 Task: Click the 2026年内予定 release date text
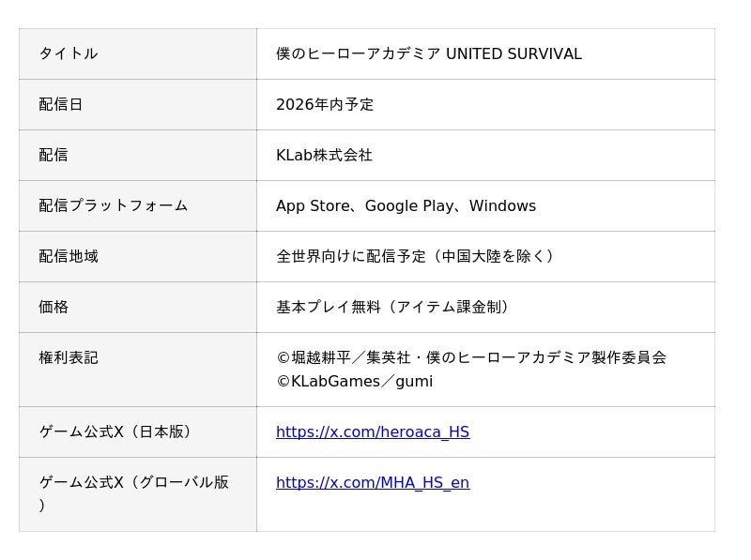coord(325,105)
